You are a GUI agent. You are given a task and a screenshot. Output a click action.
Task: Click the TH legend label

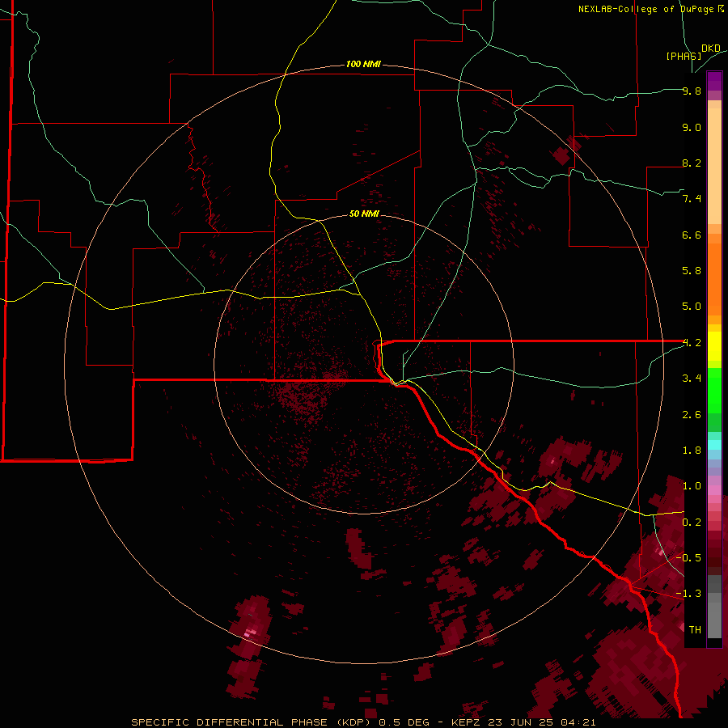695,630
